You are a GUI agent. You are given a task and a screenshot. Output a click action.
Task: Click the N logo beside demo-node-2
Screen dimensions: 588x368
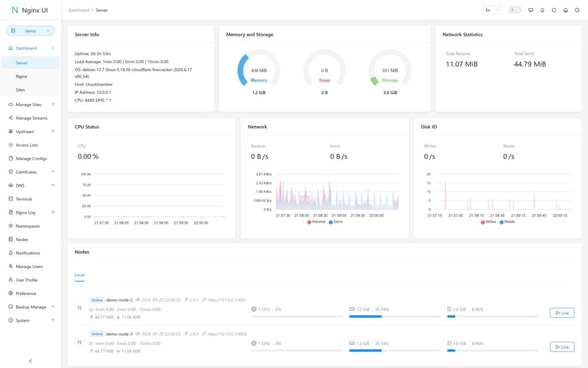pos(79,308)
